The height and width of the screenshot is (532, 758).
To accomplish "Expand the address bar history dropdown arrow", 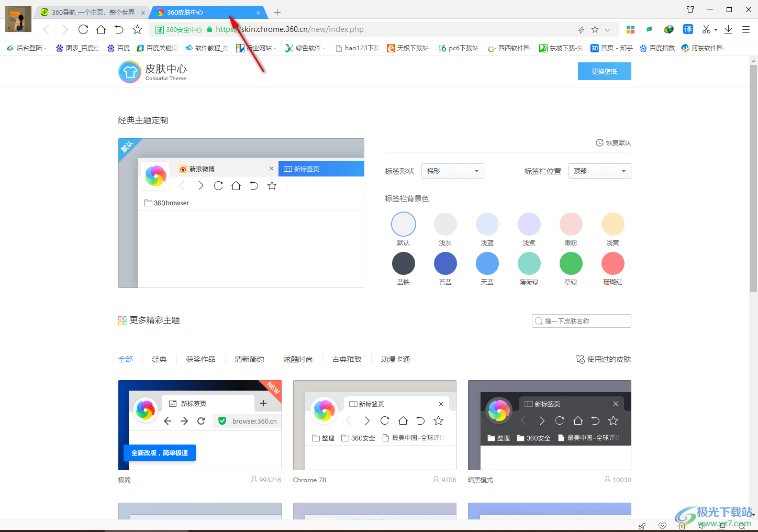I will point(607,30).
